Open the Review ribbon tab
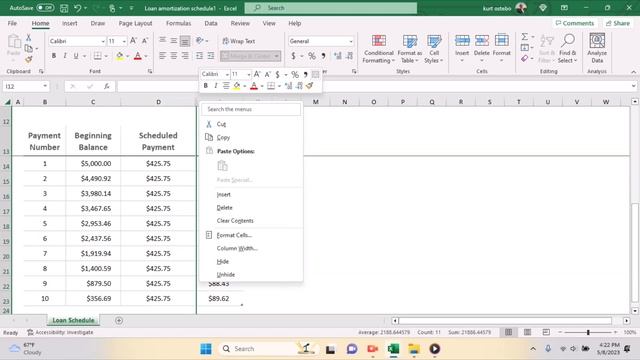This screenshot has width=640, height=360. coord(240,23)
